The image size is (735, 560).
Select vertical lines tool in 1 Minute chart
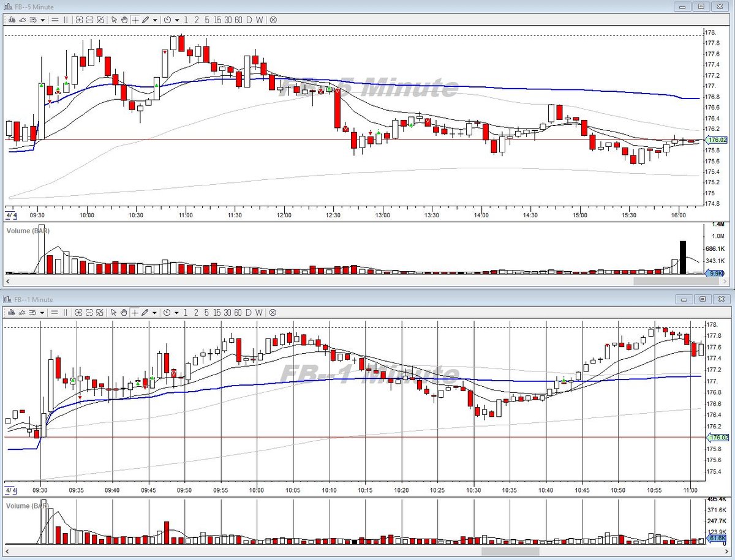point(66,312)
